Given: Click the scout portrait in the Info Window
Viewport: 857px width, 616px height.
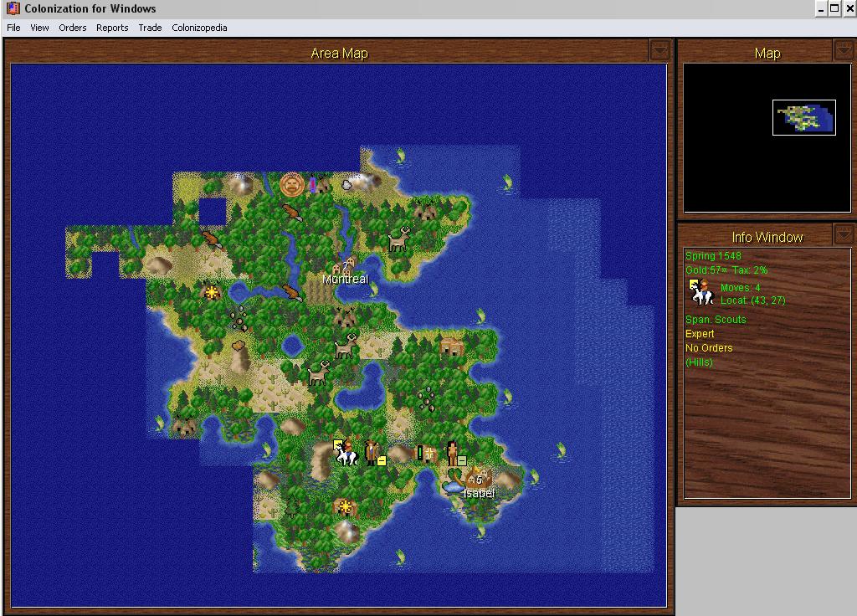Looking at the screenshot, I should click(702, 292).
